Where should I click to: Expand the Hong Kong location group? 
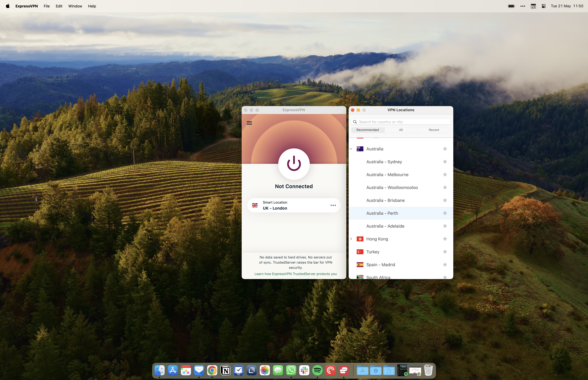point(351,239)
